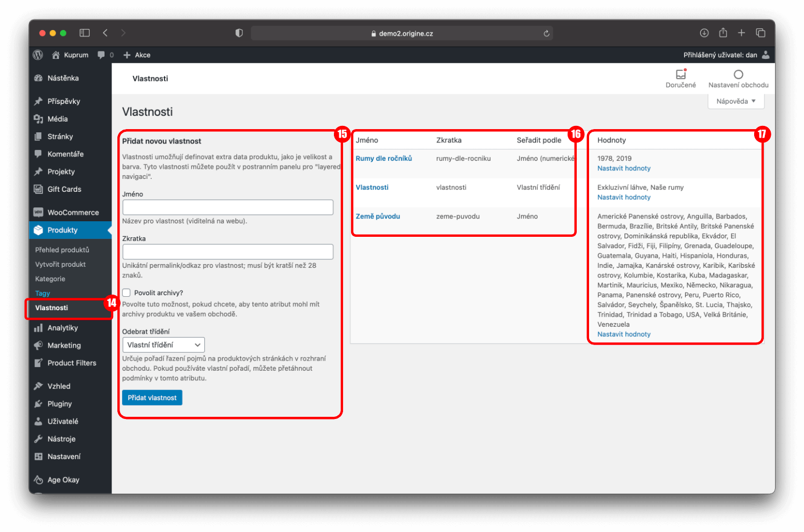Open the Nastavení obchodu circle icon
Screen dimensions: 804x532
738,74
